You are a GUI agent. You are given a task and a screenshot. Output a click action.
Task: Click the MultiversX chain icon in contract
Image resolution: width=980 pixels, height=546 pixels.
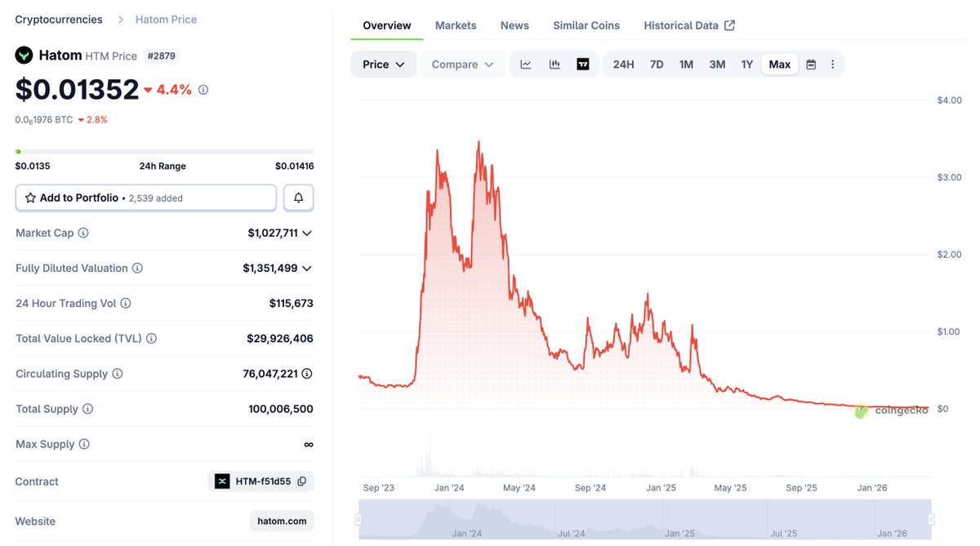pyautogui.click(x=222, y=482)
